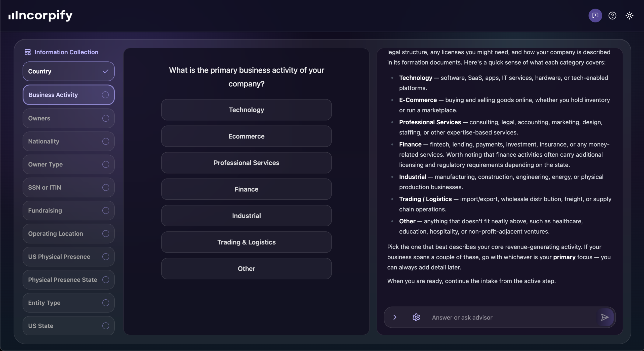Screen dimensions: 644x351
Task: Open the help question mark icon
Action: 612,16
